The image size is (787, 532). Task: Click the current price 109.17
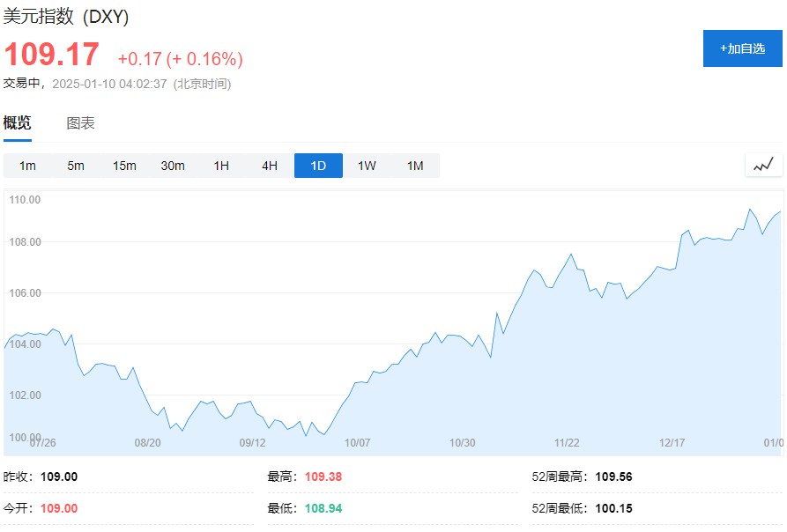pyautogui.click(x=52, y=55)
